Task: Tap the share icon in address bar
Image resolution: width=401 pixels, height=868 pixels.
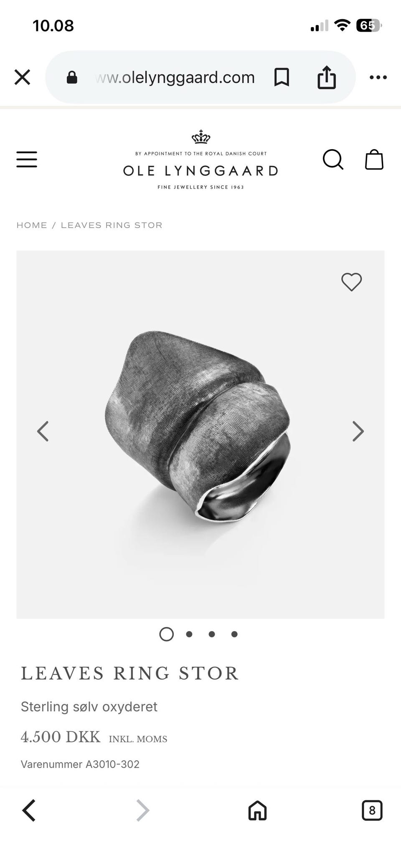Action: click(x=327, y=77)
